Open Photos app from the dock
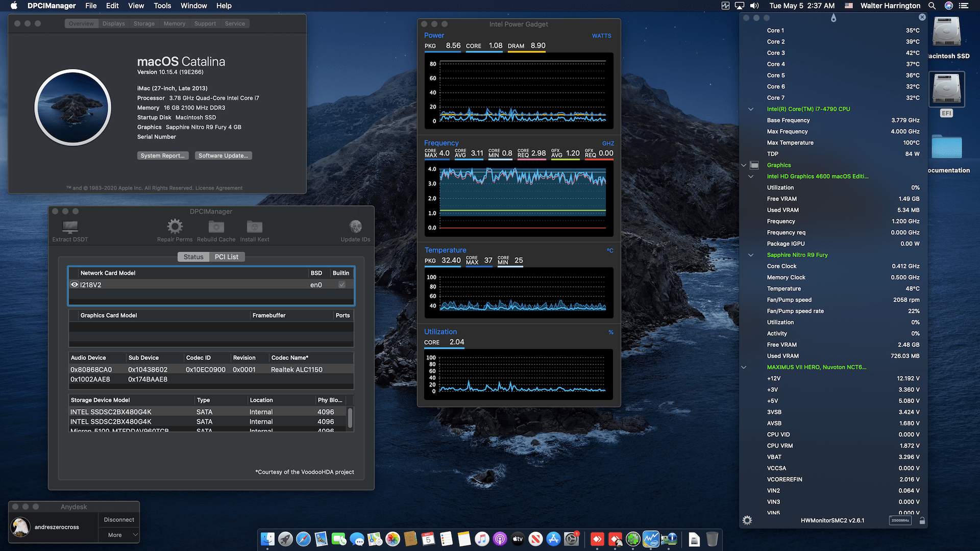This screenshot has height=551, width=980. [393, 539]
